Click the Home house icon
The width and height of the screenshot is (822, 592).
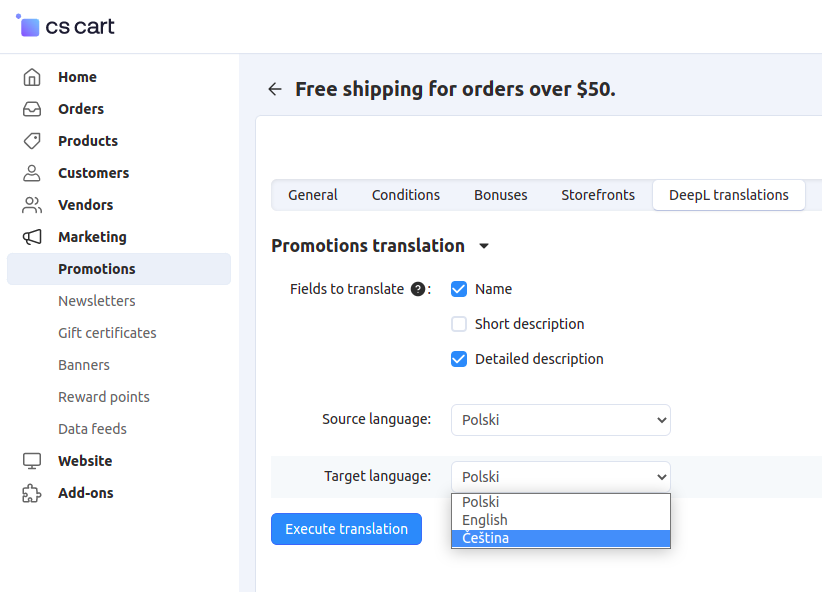[32, 77]
